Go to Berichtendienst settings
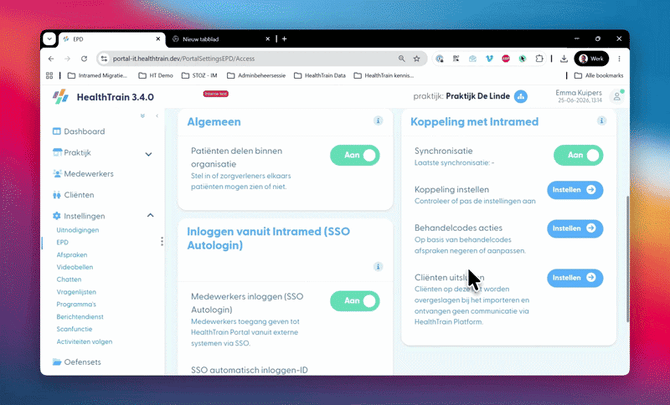Screen dimensions: 670x405 [80, 317]
